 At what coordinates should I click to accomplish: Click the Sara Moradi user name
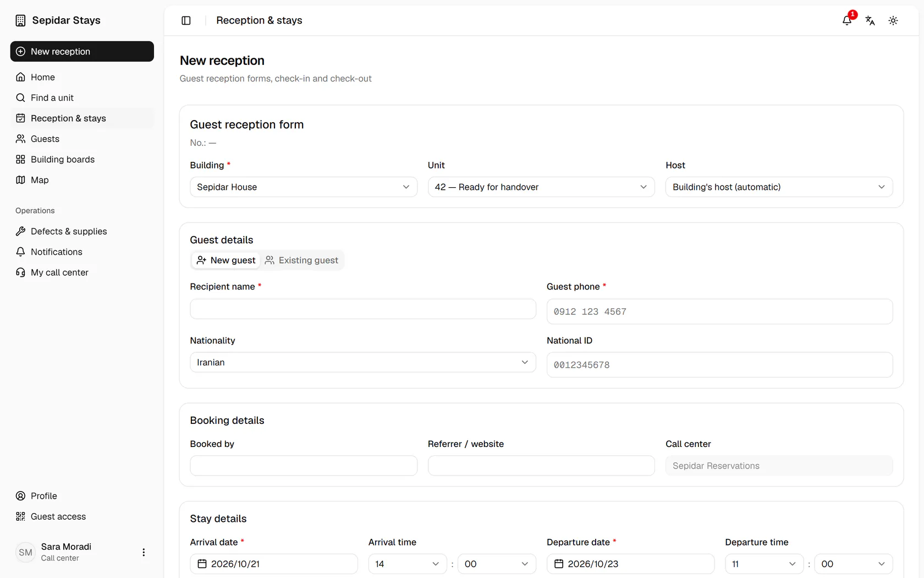tap(66, 547)
